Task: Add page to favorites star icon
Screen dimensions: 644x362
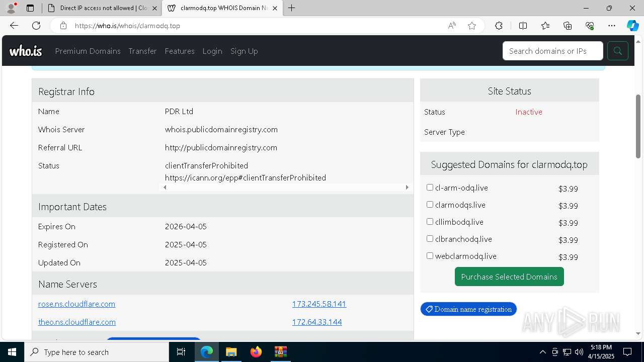Action: (x=472, y=26)
